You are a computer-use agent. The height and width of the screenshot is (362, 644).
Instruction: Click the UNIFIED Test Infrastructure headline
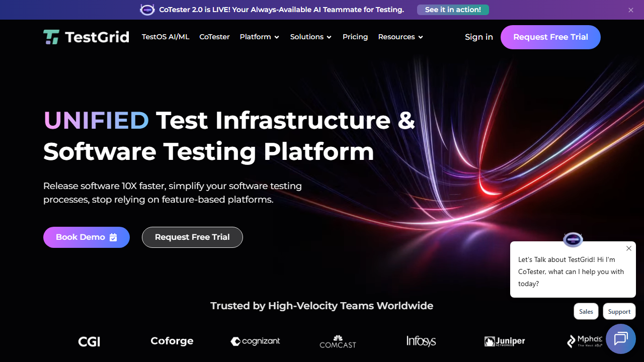[229, 136]
